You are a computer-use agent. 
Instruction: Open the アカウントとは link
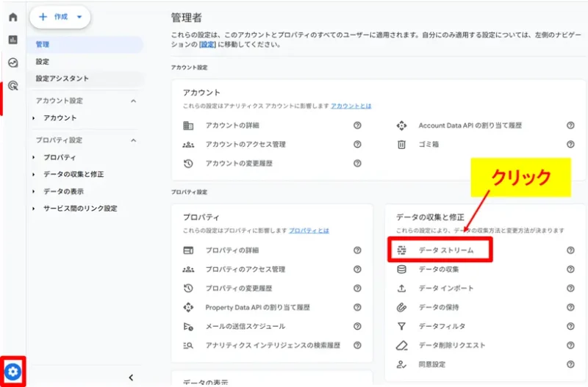pos(351,106)
